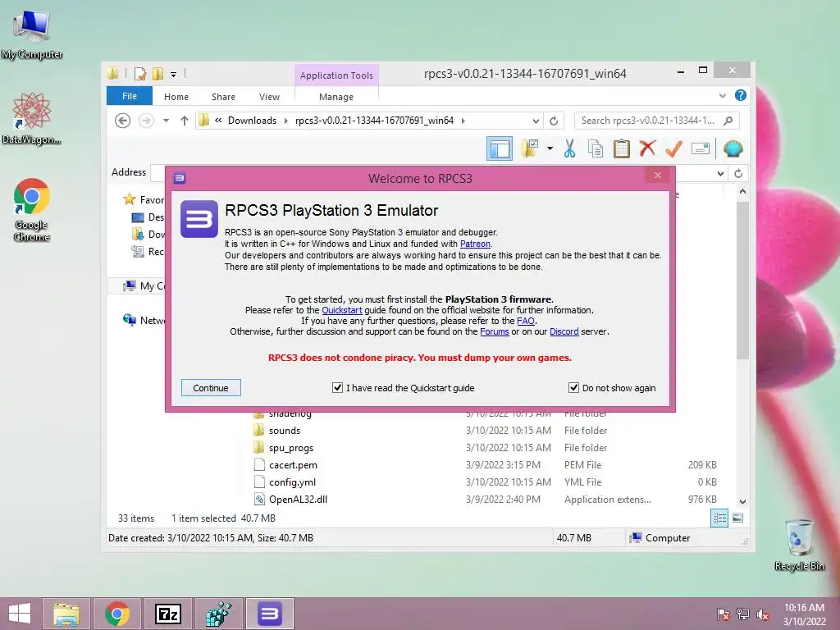Viewport: 840px width, 630px height.
Task: Click scrollbar down arrow in file list
Action: 742,502
